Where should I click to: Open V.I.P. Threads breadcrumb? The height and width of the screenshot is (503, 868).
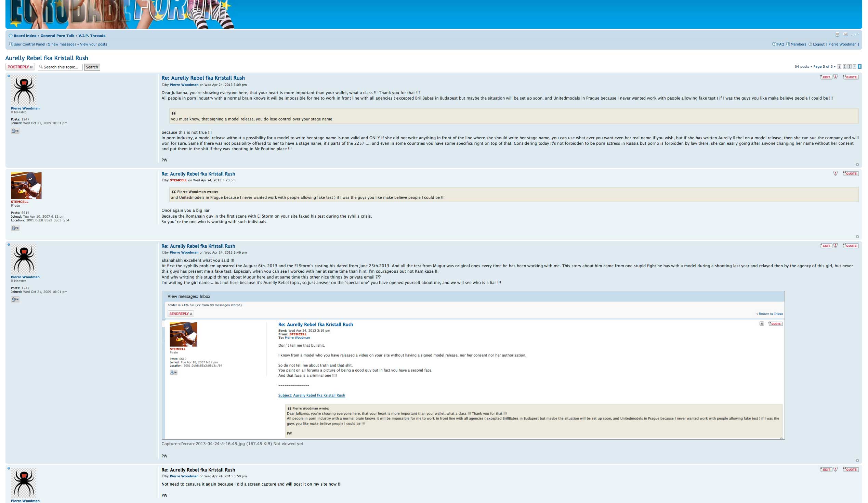pos(92,36)
